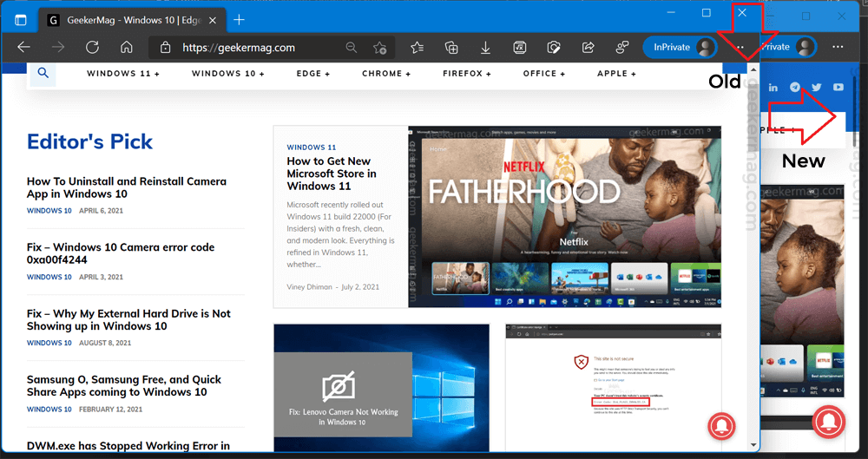This screenshot has width=868, height=459.
Task: Click the notification bell in back window
Action: click(829, 423)
